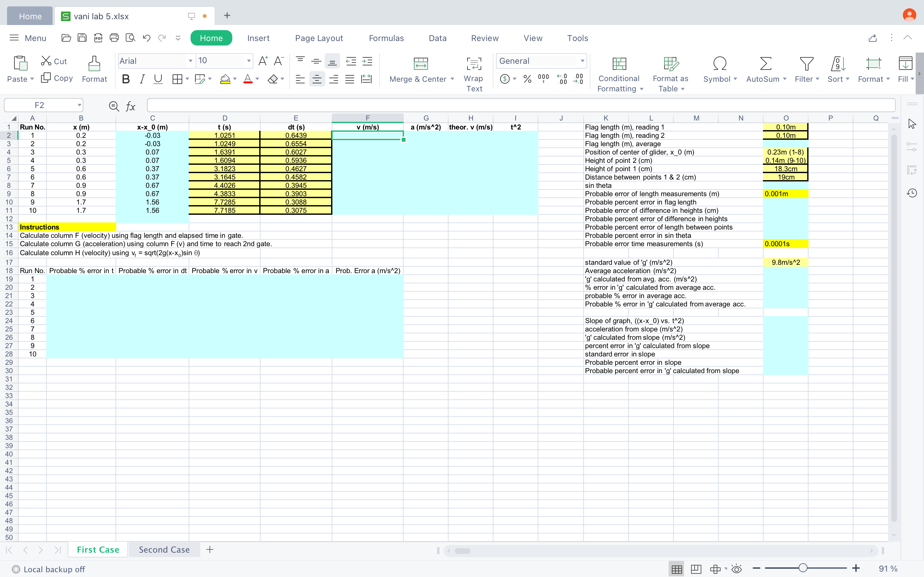Image resolution: width=924 pixels, height=577 pixels.
Task: Expand the Name Box dropdown arrow
Action: (79, 105)
